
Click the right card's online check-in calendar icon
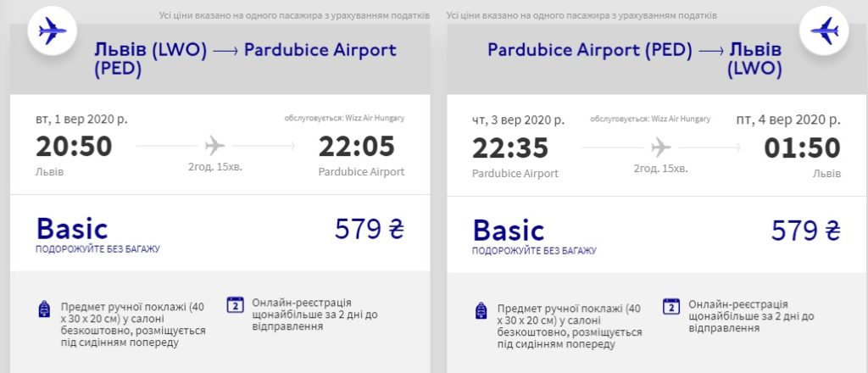671,305
